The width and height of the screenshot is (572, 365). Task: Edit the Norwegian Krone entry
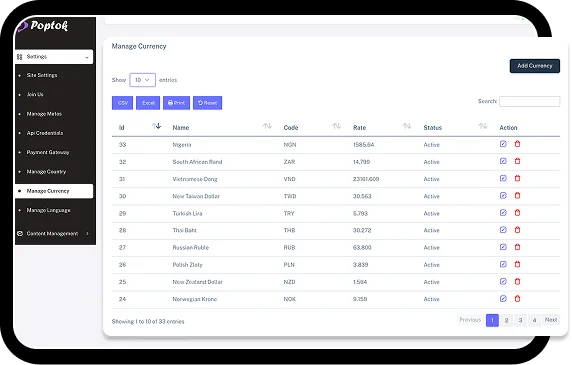503,298
